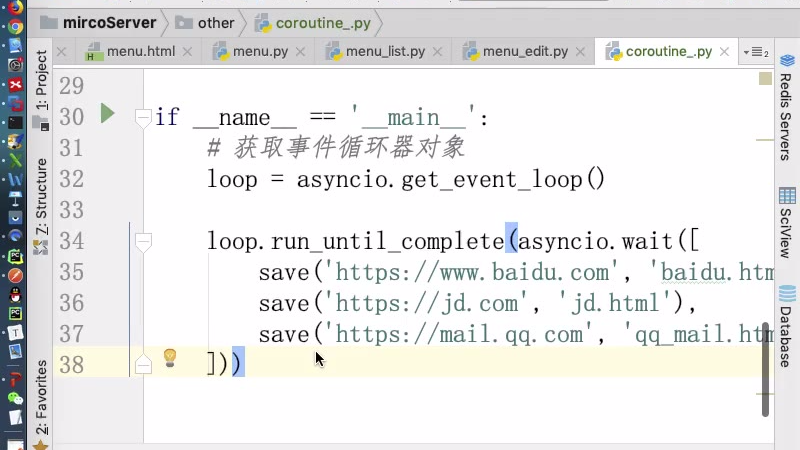
Task: Collapse the if __name__ block fold
Action: click(143, 116)
